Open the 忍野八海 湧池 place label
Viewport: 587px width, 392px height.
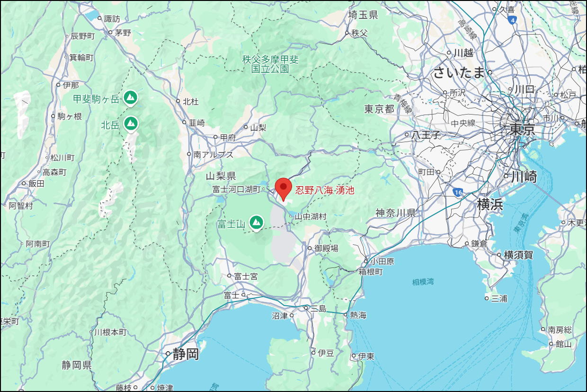tap(325, 191)
